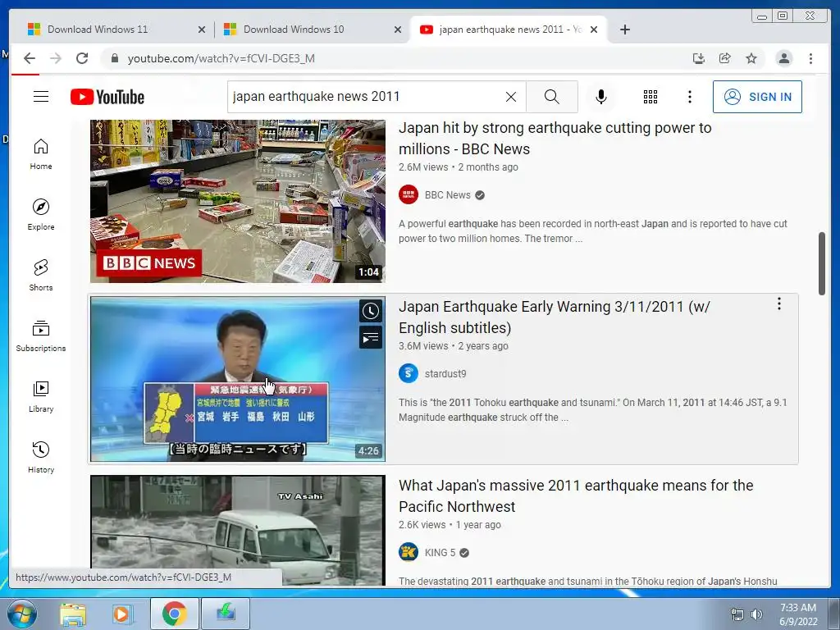This screenshot has height=630, width=840.
Task: Open the BBC News earthquake video title
Action: [x=555, y=138]
